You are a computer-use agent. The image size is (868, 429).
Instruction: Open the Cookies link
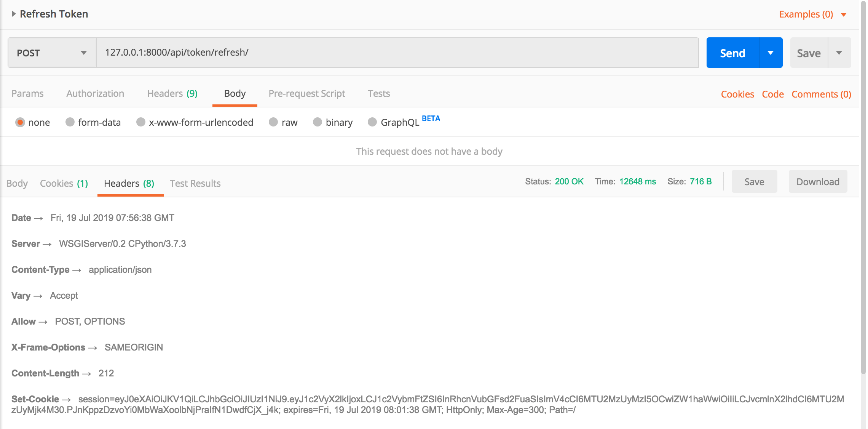click(737, 94)
